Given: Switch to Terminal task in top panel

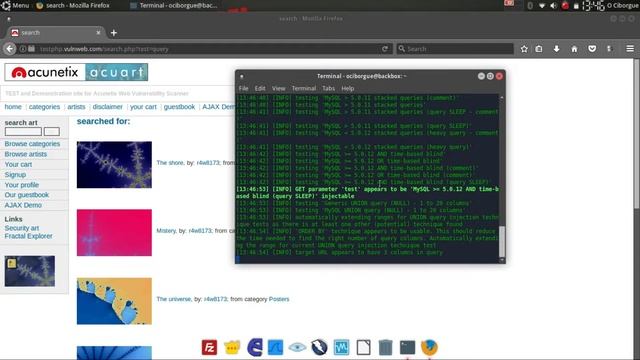Looking at the screenshot, I should point(174,6).
